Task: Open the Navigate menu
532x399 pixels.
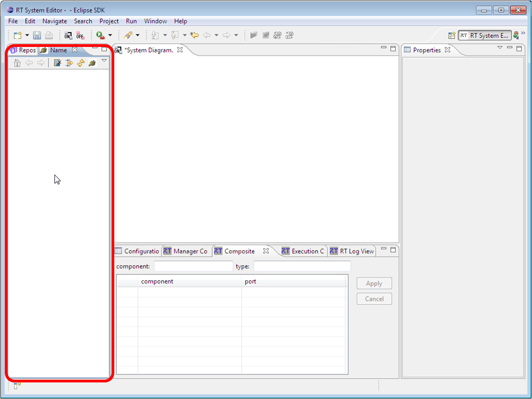Action: (55, 21)
